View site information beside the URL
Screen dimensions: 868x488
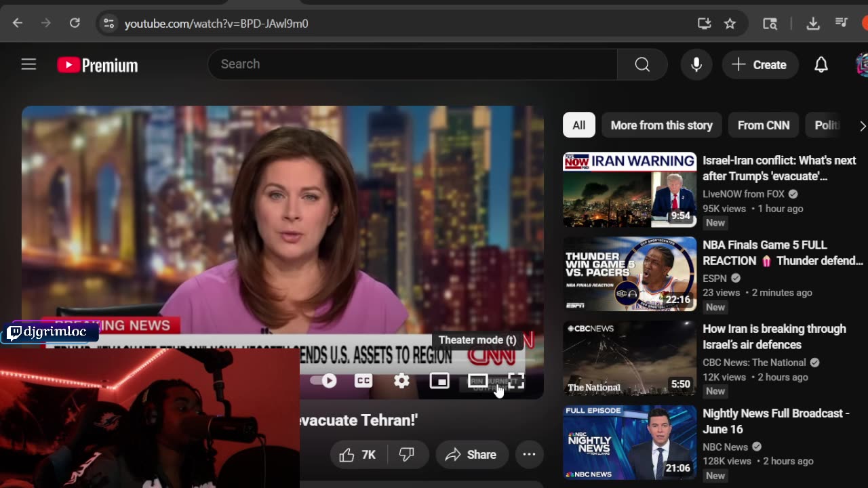(108, 23)
